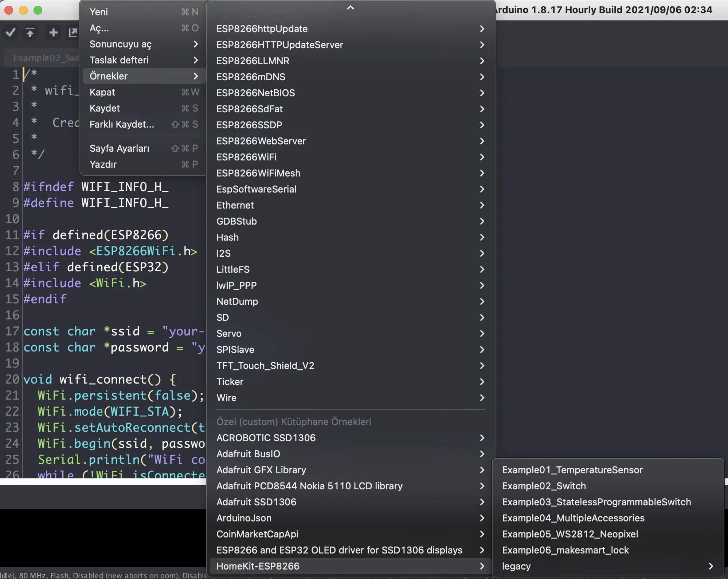Open ESP8266SSDP examples submenu
Screen dimensions: 728x579
(x=351, y=125)
